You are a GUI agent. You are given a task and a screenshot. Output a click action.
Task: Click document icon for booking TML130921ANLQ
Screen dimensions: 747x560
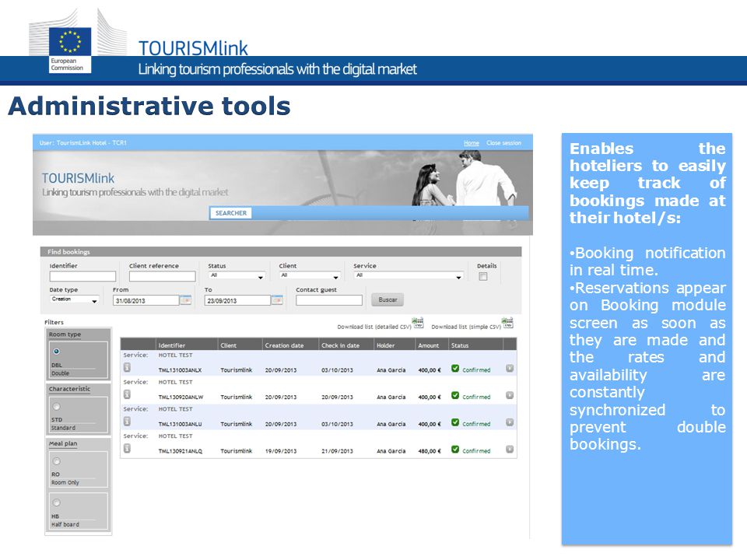point(127,449)
